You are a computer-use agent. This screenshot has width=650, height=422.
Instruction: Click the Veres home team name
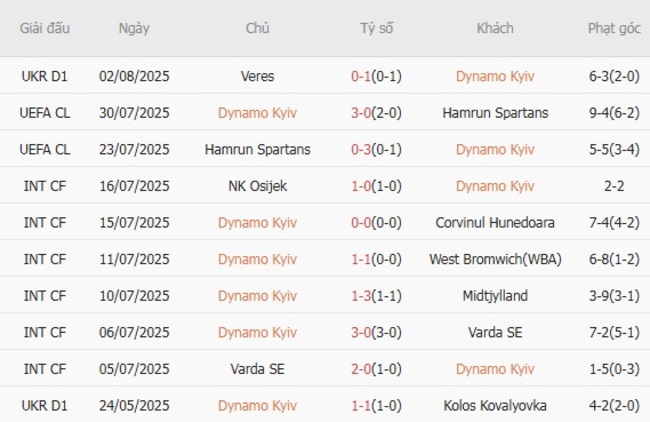257,76
